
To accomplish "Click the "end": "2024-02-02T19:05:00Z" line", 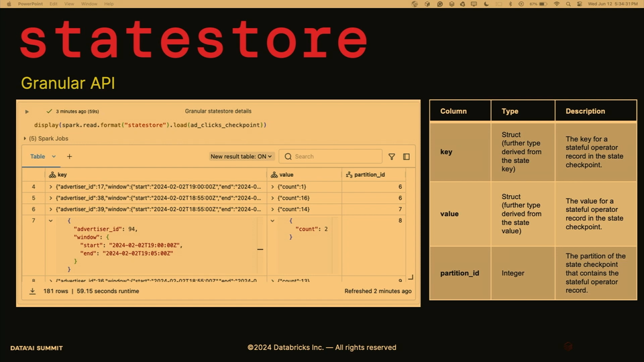I will point(127,253).
